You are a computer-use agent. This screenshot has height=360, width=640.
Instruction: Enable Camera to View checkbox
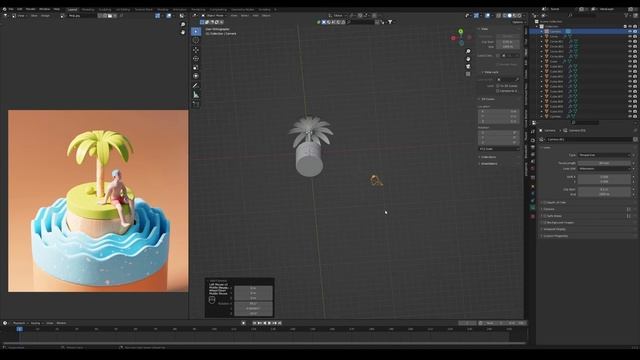[498, 91]
